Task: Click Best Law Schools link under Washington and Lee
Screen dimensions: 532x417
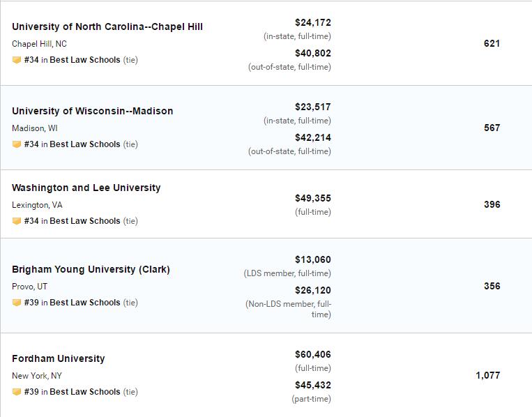Action: pos(85,221)
